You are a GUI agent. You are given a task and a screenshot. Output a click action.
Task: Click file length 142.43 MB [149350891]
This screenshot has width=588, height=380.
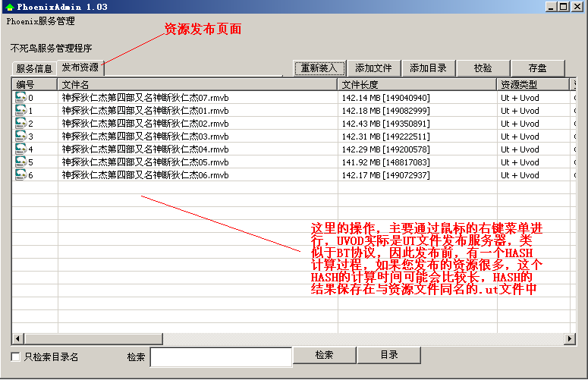[386, 124]
